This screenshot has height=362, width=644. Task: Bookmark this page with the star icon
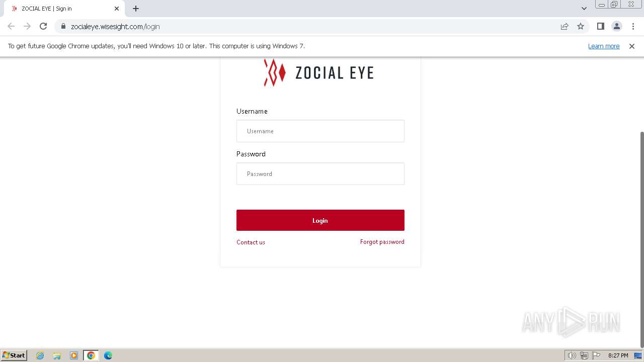click(x=581, y=26)
